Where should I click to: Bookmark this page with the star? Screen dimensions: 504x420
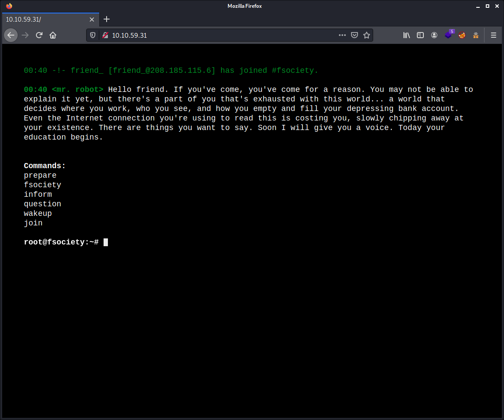(x=367, y=36)
